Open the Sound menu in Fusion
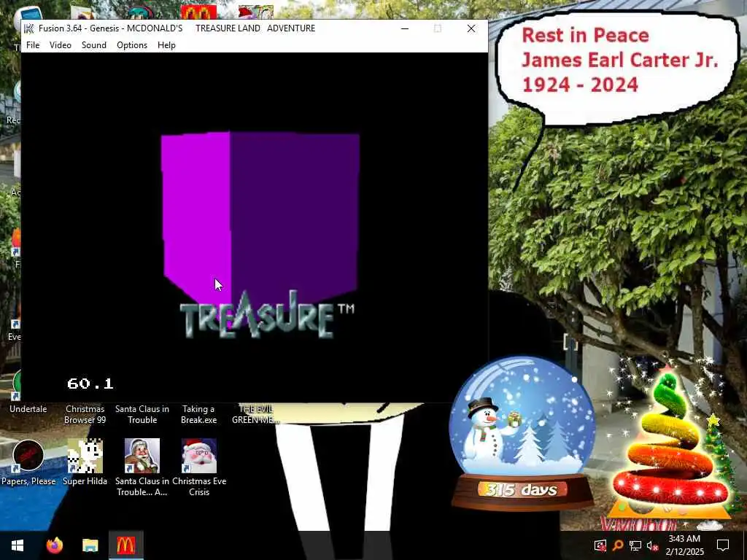Viewport: 747px width, 560px height. (x=94, y=45)
